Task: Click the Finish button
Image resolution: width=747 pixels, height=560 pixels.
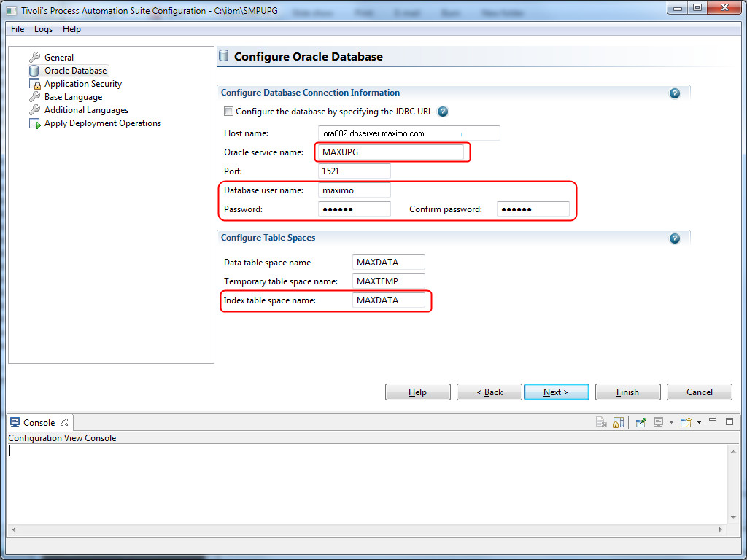Action: (628, 392)
